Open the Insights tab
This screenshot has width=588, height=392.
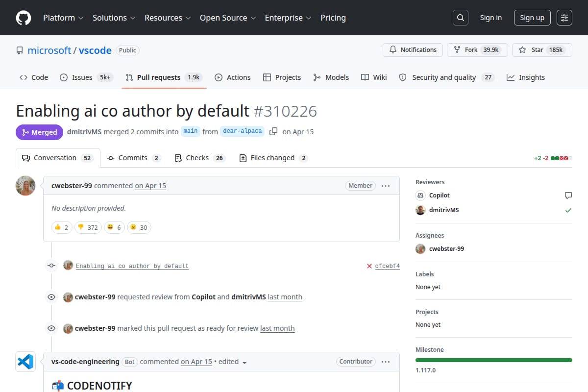[526, 77]
